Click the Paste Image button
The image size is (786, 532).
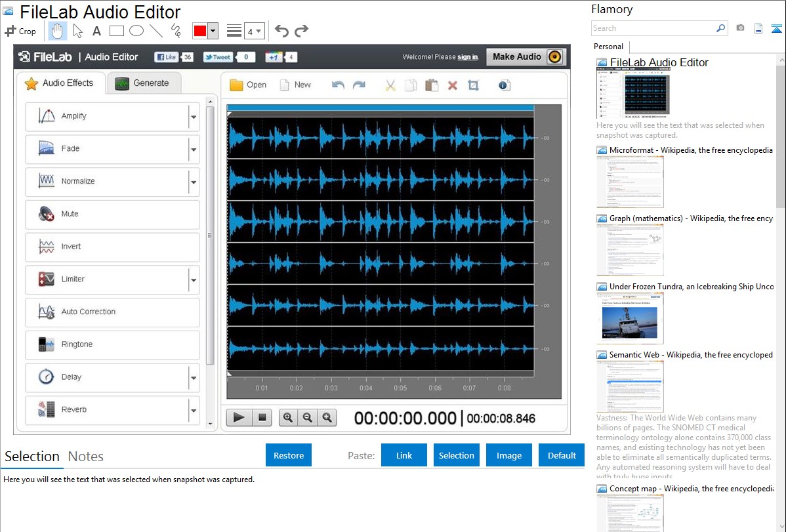509,455
